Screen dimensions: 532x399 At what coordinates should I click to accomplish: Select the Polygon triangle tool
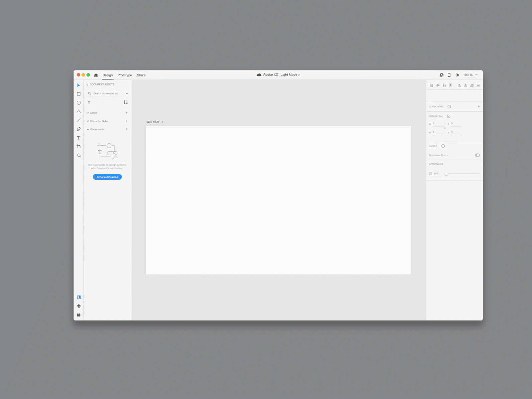(79, 111)
